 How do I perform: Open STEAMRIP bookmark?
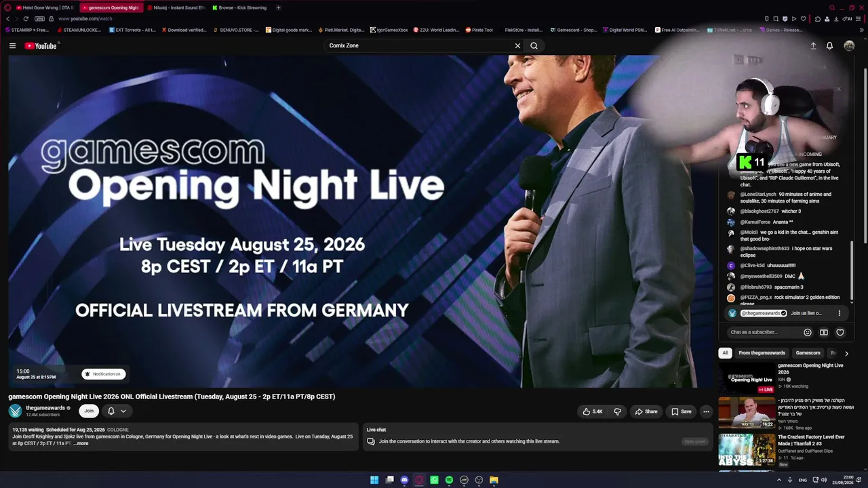27,30
